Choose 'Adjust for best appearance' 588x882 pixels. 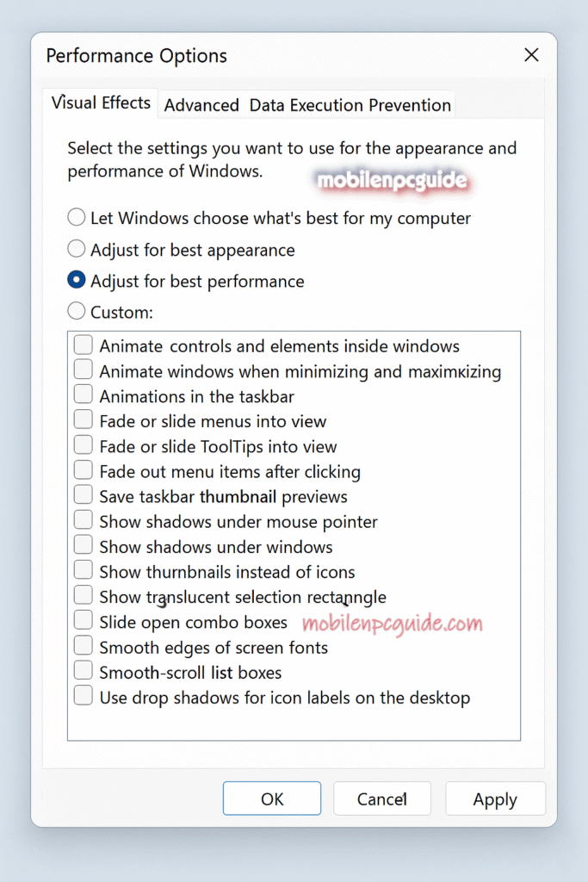[x=76, y=248]
